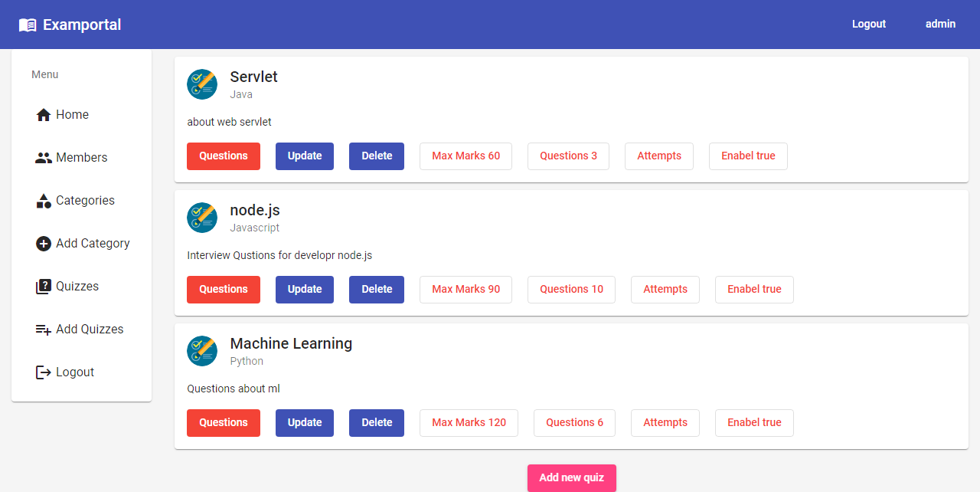Image resolution: width=980 pixels, height=492 pixels.
Task: Click the Servlet quiz badge thumbnail
Action: point(201,84)
